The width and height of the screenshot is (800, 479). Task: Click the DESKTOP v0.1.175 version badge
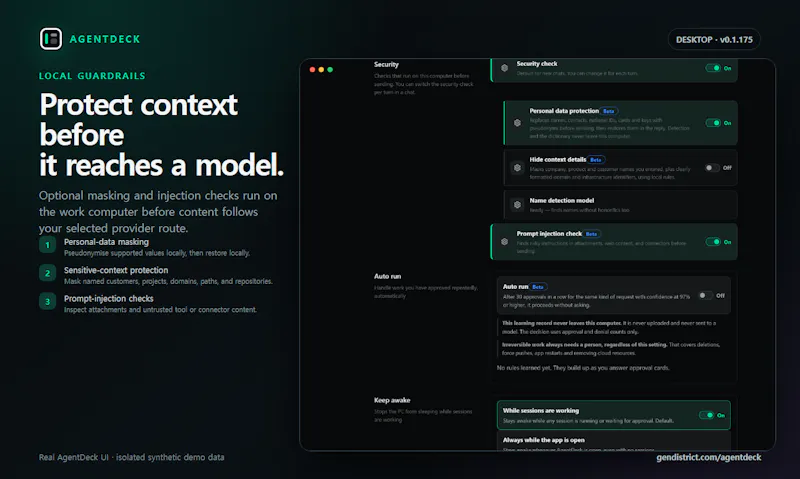pyautogui.click(x=714, y=40)
